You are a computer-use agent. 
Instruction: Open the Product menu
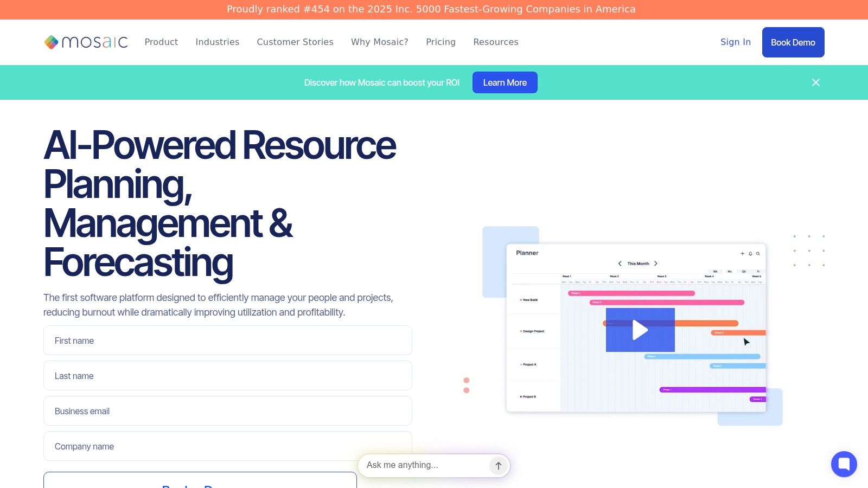pyautogui.click(x=161, y=42)
